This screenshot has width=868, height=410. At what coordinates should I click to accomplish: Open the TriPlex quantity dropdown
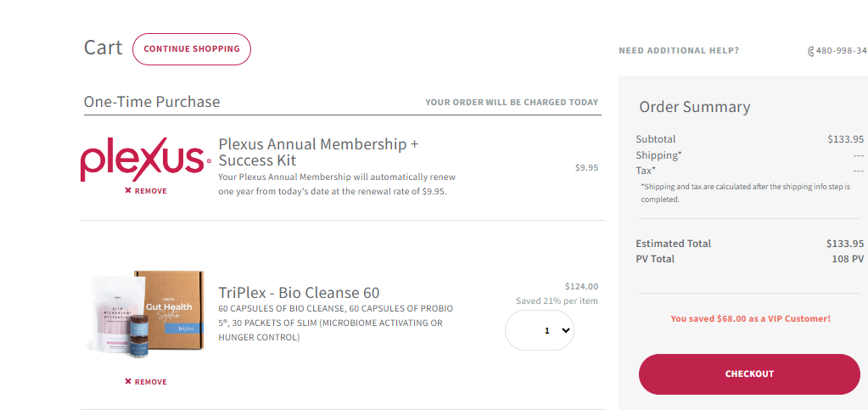click(540, 330)
